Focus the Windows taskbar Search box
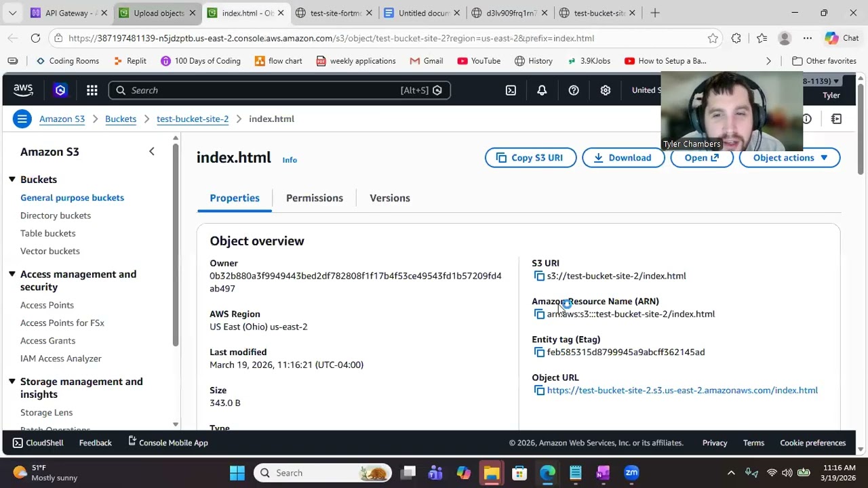Screen dimensions: 868x488 [x=323, y=473]
